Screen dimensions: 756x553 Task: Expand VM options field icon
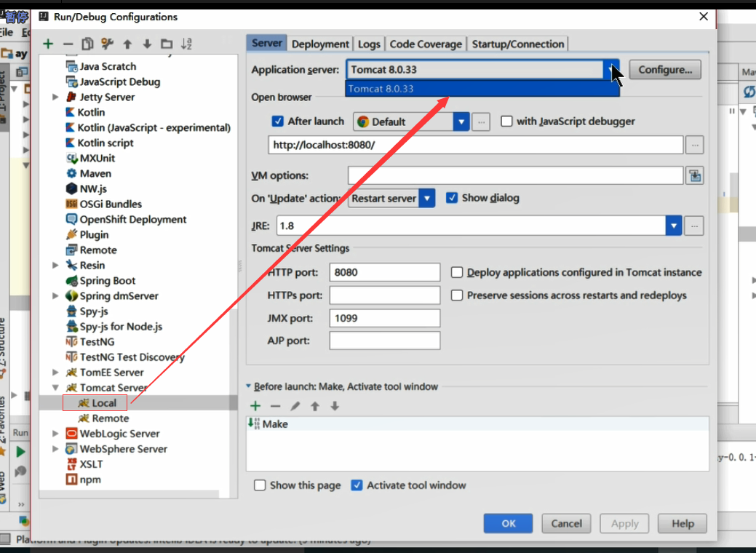pyautogui.click(x=695, y=175)
